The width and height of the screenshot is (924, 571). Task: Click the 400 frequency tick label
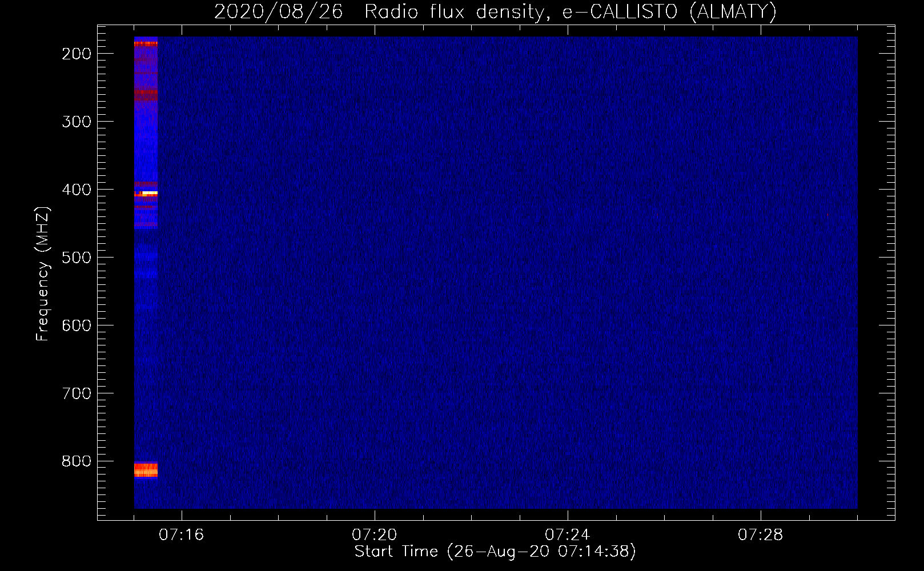tap(77, 190)
